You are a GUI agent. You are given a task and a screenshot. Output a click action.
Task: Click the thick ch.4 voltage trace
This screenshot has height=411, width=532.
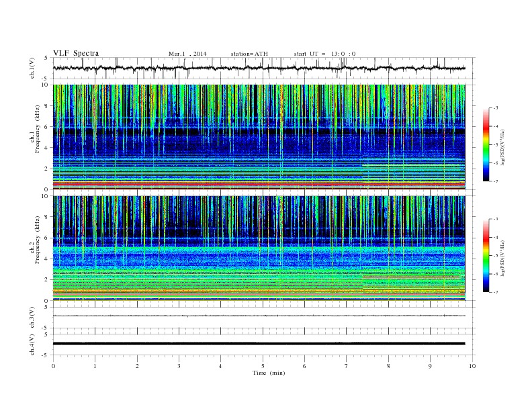pyautogui.click(x=259, y=344)
